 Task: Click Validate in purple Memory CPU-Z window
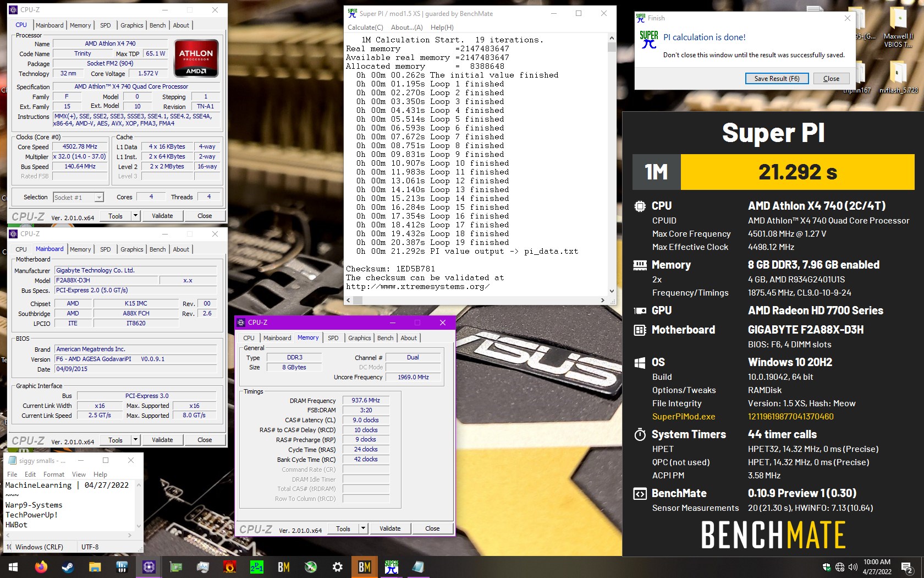click(x=390, y=528)
